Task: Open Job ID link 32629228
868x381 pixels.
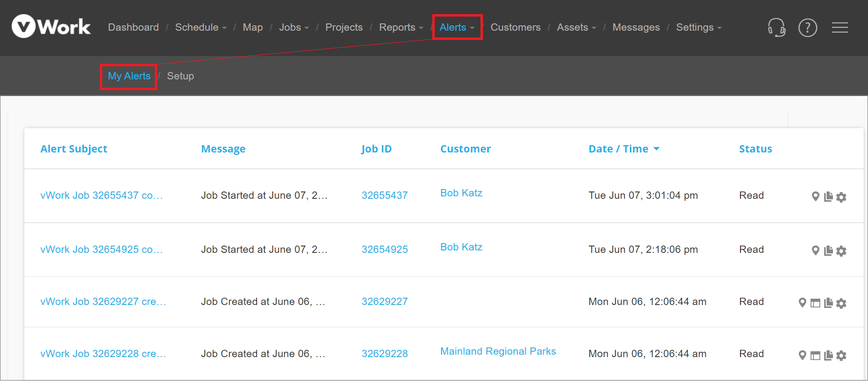Action: click(385, 354)
